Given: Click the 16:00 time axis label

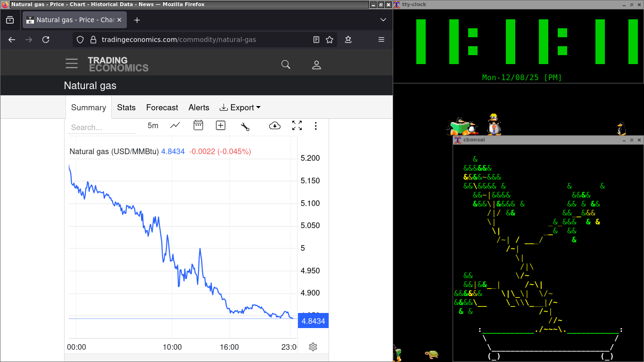Looking at the screenshot, I should point(229,347).
